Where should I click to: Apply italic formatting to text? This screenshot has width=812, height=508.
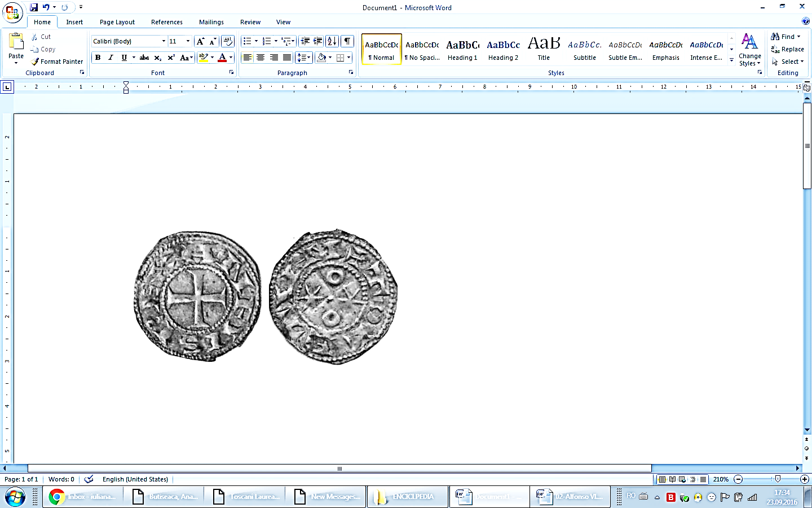(x=111, y=57)
